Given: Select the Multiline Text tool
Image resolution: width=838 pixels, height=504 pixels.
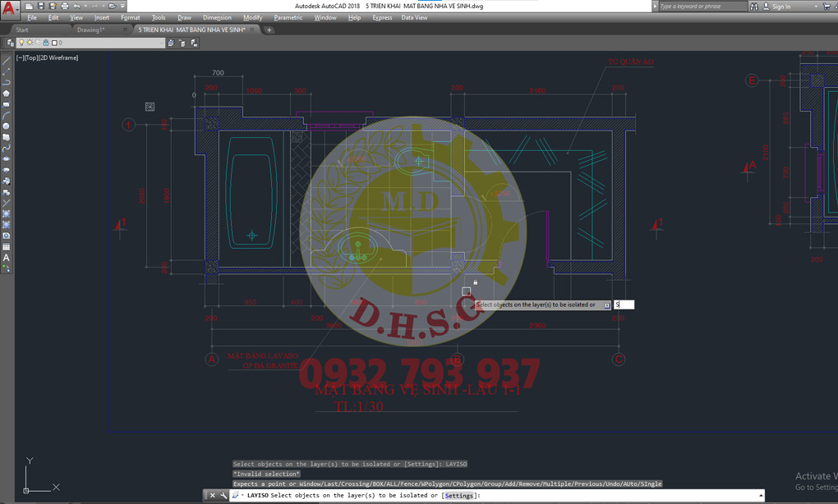Looking at the screenshot, I should coord(7,258).
